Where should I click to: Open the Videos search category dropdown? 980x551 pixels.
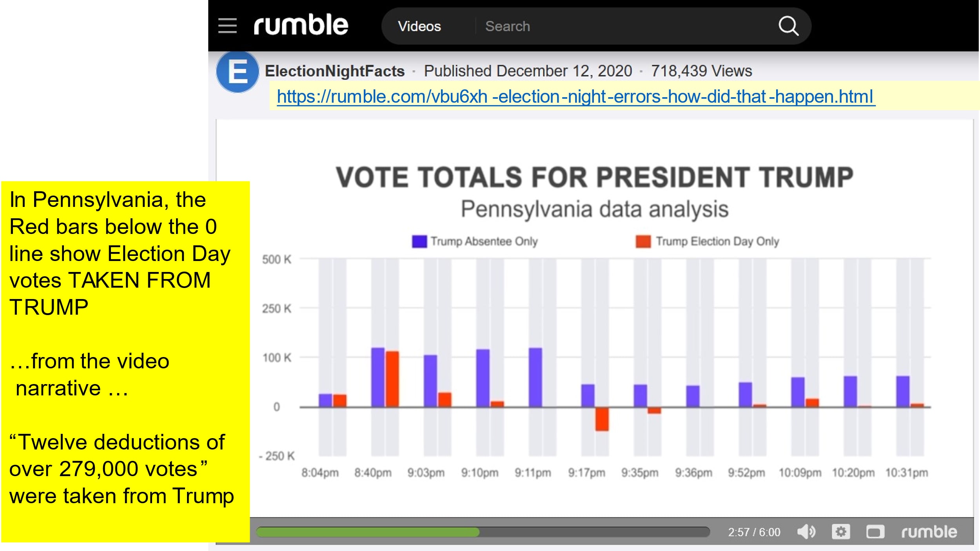(419, 26)
